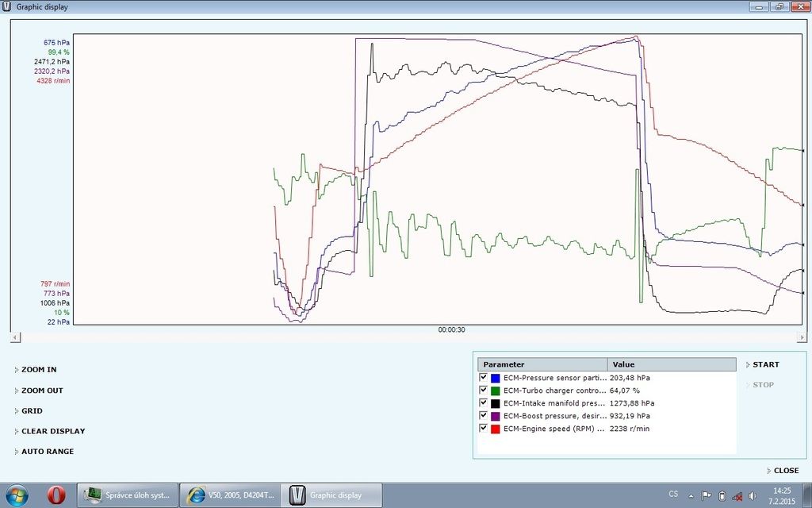Click the 773 hPa axis label

(x=56, y=294)
